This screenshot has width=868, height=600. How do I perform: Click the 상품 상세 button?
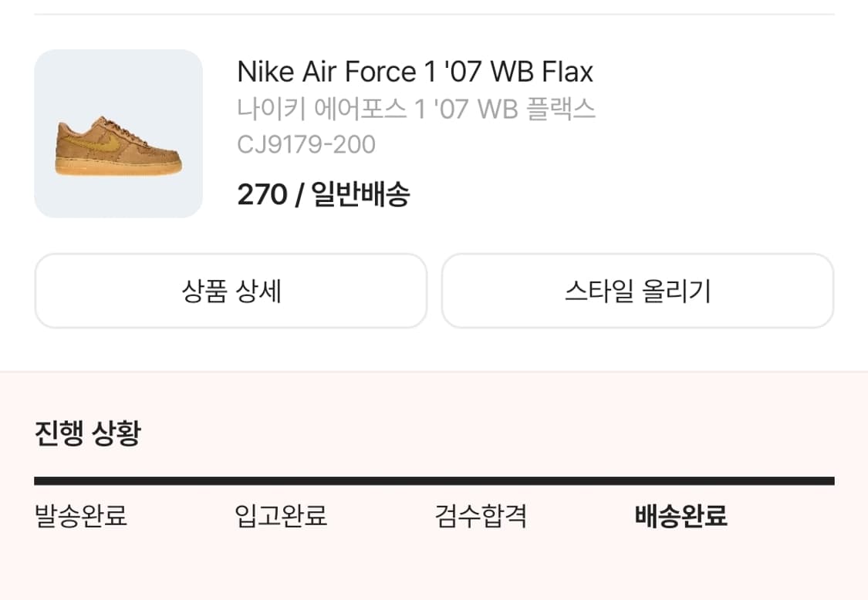[x=231, y=291]
